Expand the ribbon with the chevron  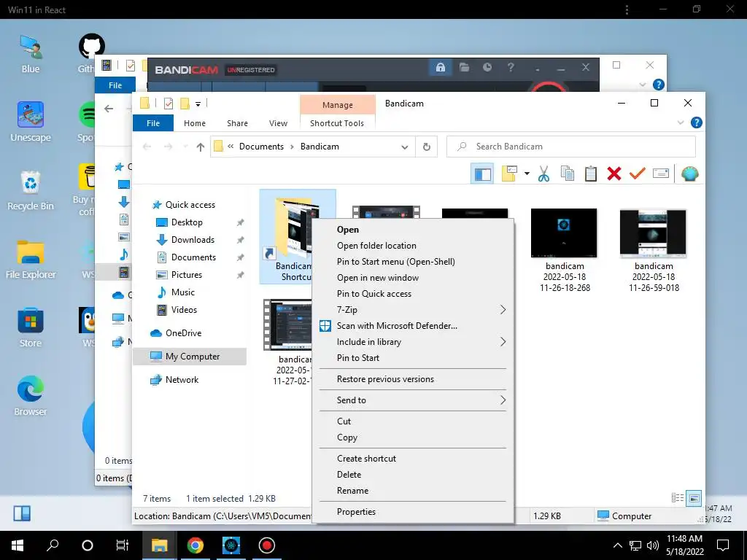(x=681, y=122)
